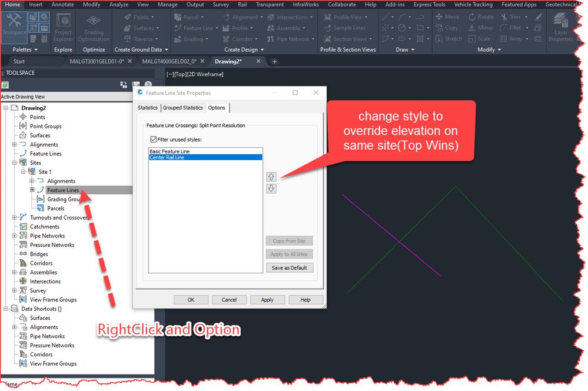
Task: Open Toolspace help question mark icon
Action: (148, 84)
